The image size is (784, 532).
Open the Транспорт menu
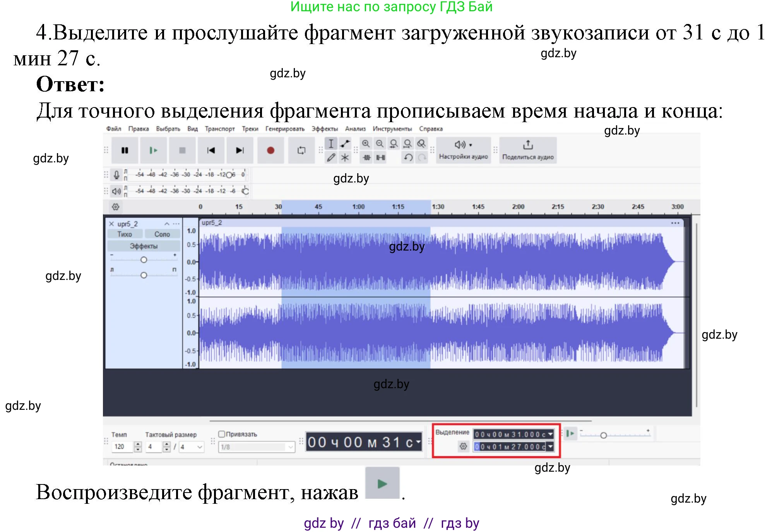(x=220, y=128)
